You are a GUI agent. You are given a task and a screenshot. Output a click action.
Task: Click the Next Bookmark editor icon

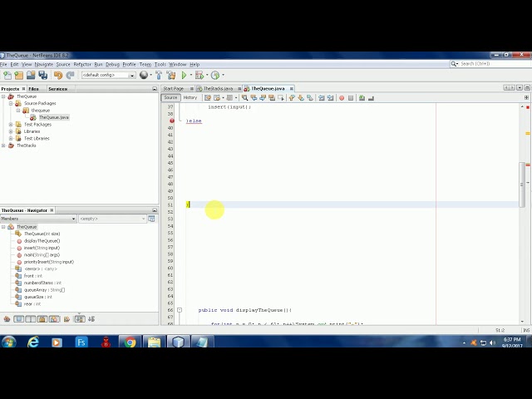pos(301,98)
